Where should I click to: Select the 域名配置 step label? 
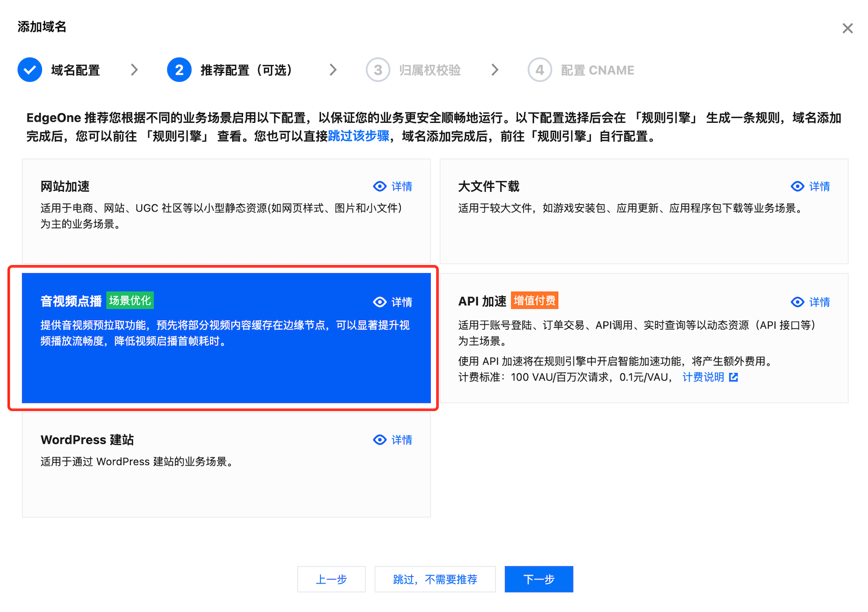point(76,70)
